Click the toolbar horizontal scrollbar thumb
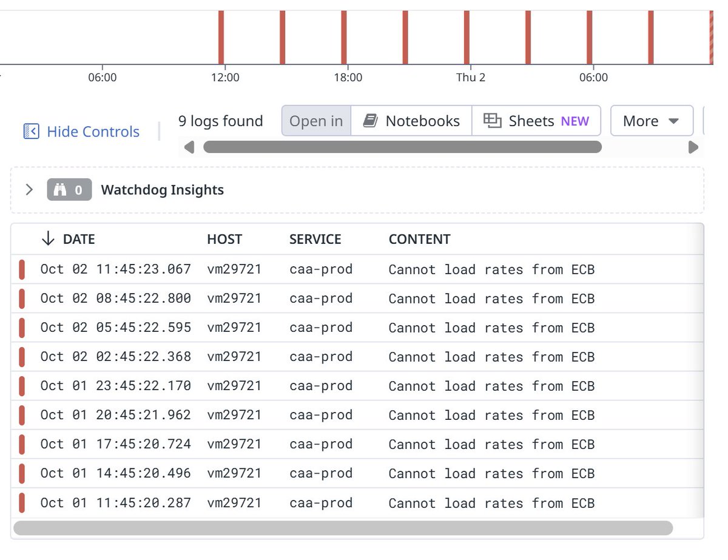The image size is (728, 560). [402, 147]
